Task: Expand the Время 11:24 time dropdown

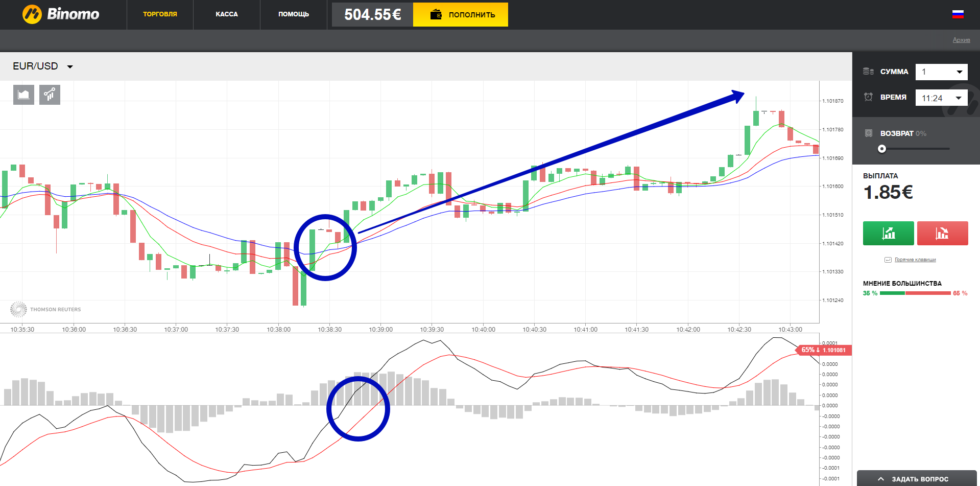Action: click(x=958, y=98)
